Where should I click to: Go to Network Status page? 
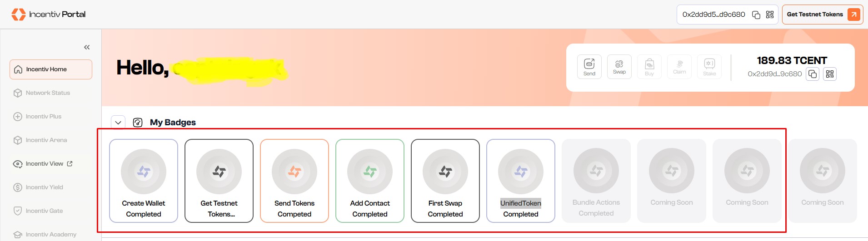click(48, 93)
